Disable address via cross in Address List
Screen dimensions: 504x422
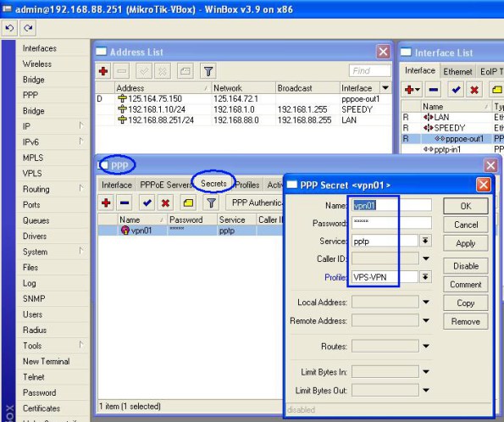point(163,71)
